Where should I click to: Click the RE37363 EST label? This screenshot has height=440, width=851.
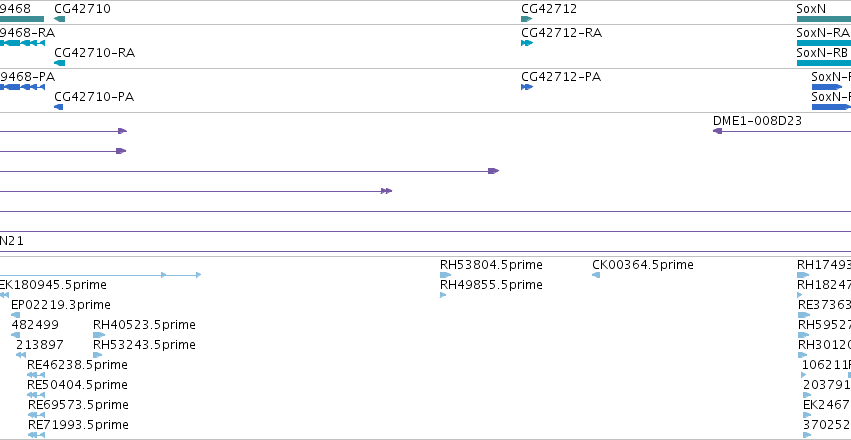[x=824, y=305]
